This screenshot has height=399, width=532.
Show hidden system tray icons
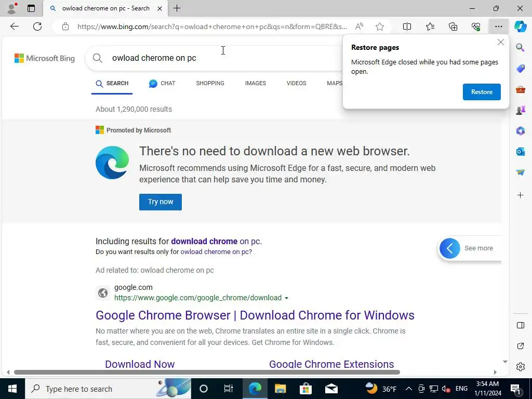408,389
